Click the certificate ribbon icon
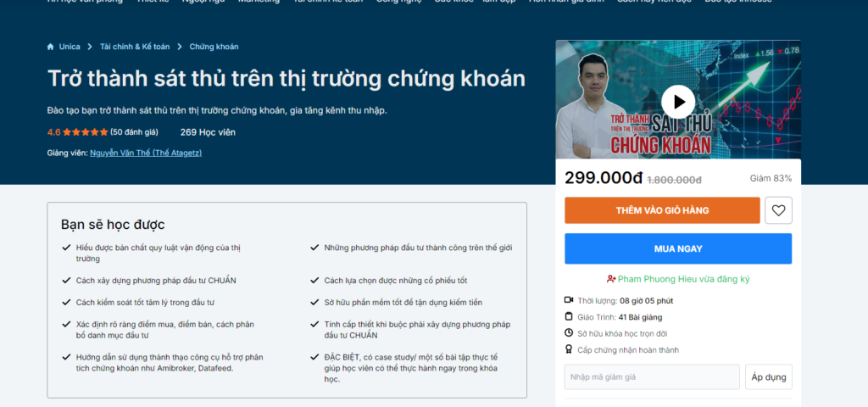Viewport: 868px width, 407px height. [x=569, y=349]
